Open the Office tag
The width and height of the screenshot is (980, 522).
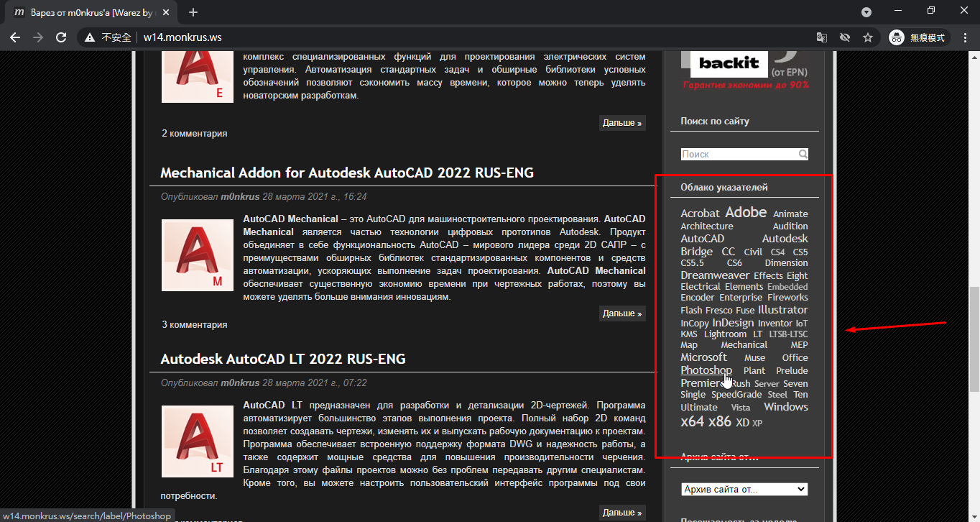[x=795, y=358]
